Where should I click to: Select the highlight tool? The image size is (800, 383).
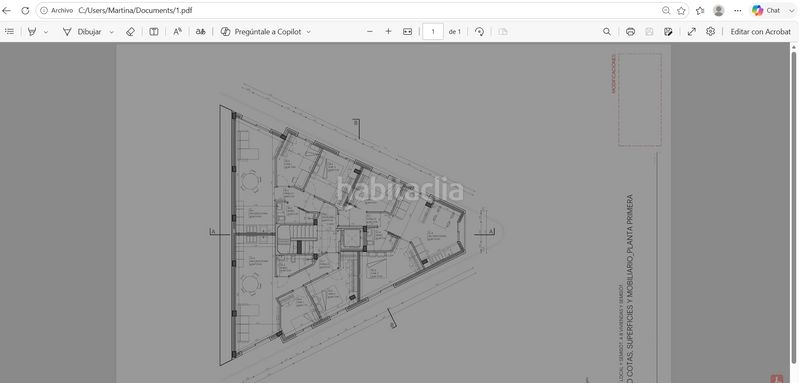(x=32, y=32)
